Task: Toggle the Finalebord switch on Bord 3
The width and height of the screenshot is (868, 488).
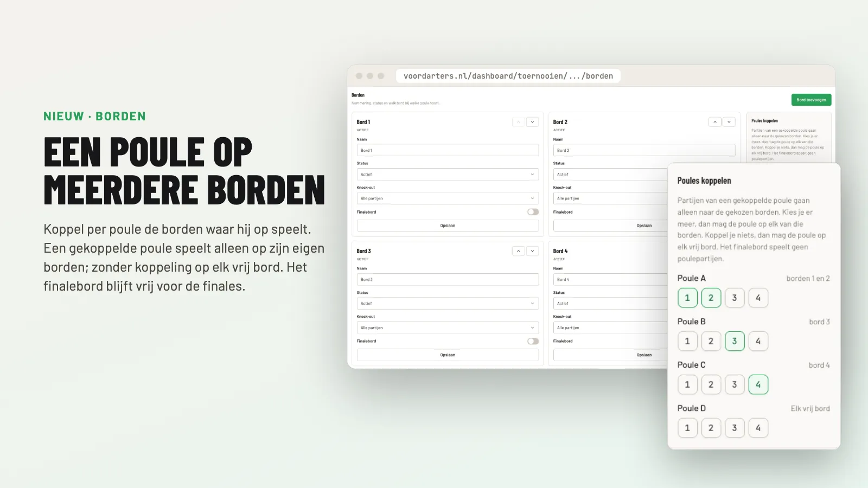Action: (x=533, y=341)
